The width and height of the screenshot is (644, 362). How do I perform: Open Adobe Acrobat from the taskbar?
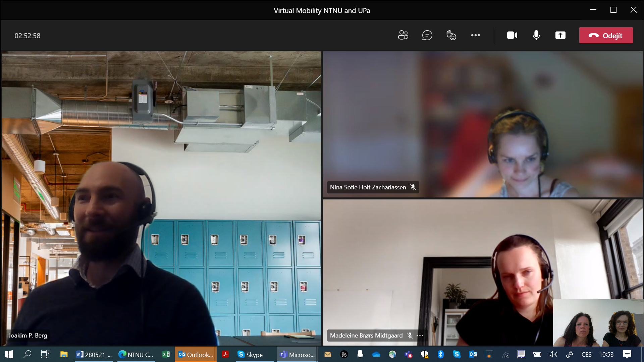tap(225, 354)
